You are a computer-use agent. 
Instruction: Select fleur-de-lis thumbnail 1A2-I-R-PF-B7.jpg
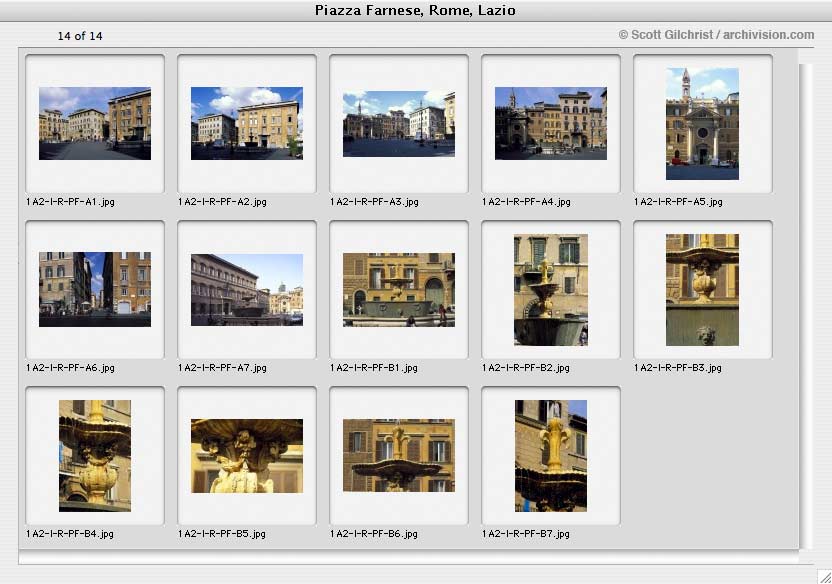tap(551, 456)
